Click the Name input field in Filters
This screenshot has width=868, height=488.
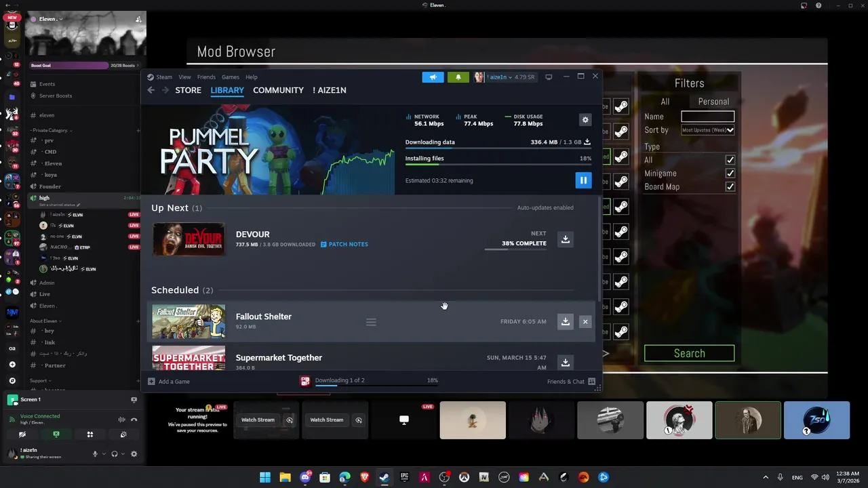coord(707,117)
